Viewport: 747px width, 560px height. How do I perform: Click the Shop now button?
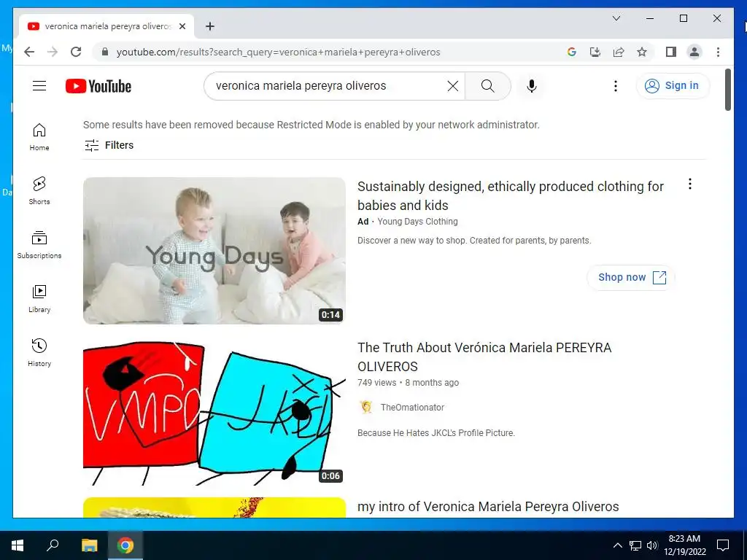[631, 277]
